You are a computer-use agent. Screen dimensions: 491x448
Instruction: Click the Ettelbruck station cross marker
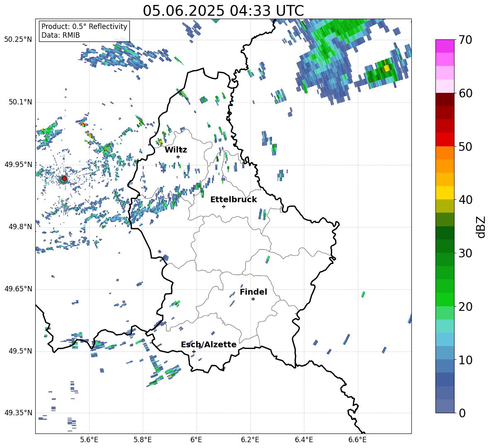(x=224, y=206)
